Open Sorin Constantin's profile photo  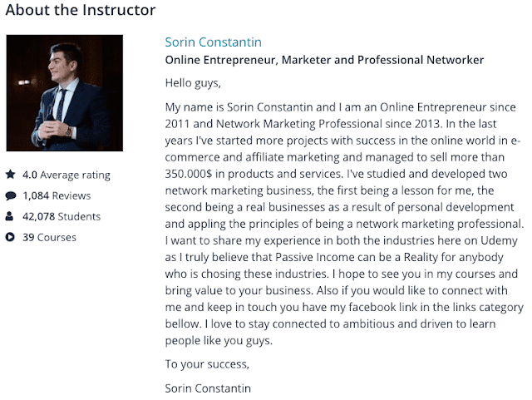point(65,93)
